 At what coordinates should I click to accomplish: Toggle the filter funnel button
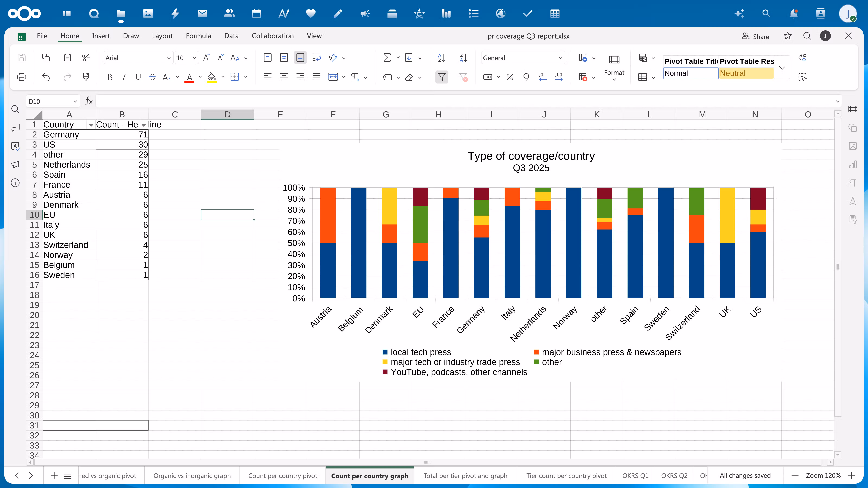442,77
